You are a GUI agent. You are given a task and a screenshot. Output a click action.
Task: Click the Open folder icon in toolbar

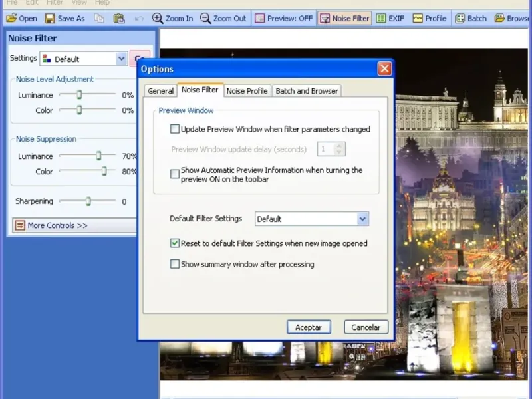pyautogui.click(x=11, y=18)
